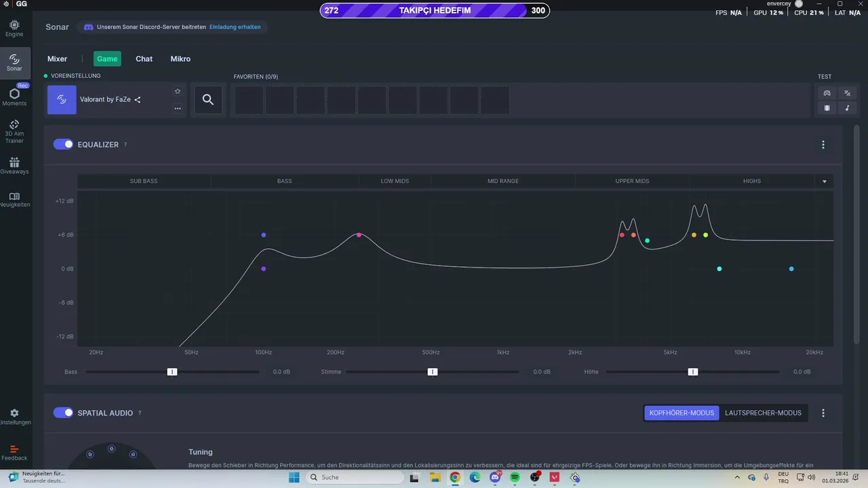The image size is (868, 488).
Task: Select the BASS band header
Action: 285,181
